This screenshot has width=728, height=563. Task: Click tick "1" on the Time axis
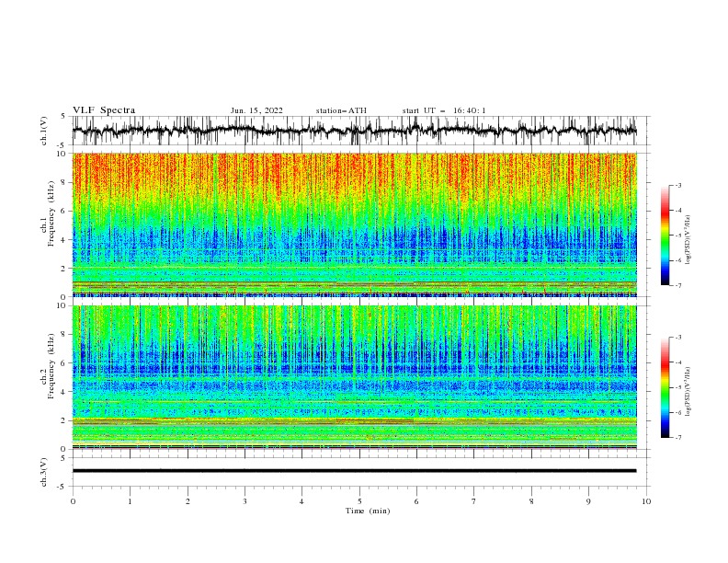click(130, 501)
